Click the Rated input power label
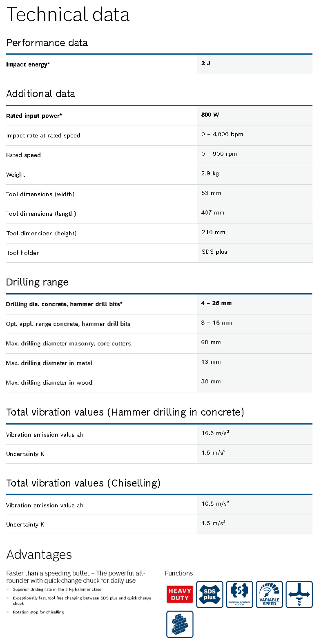The image size is (319, 644). tap(34, 116)
